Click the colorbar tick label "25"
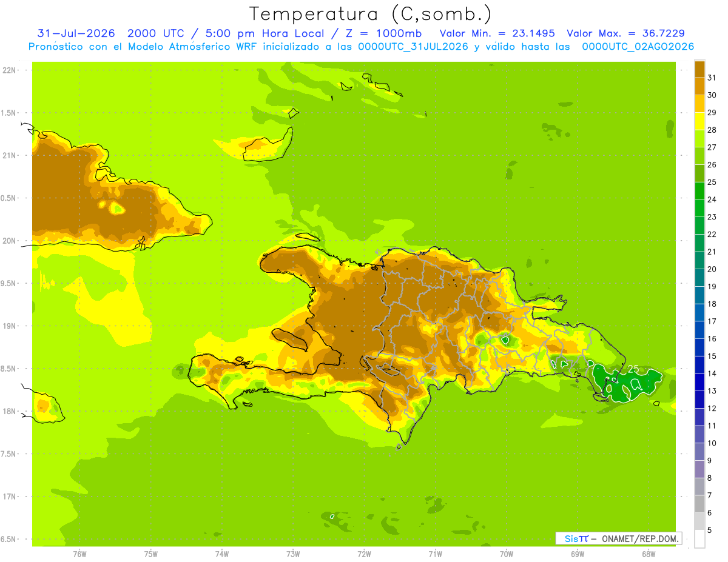The height and width of the screenshot is (562, 728). pyautogui.click(x=712, y=182)
